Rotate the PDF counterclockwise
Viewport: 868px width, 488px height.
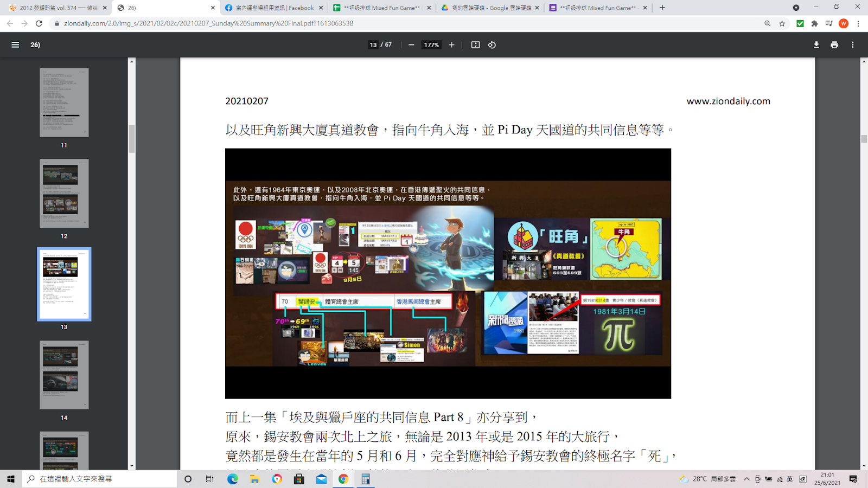click(x=492, y=45)
